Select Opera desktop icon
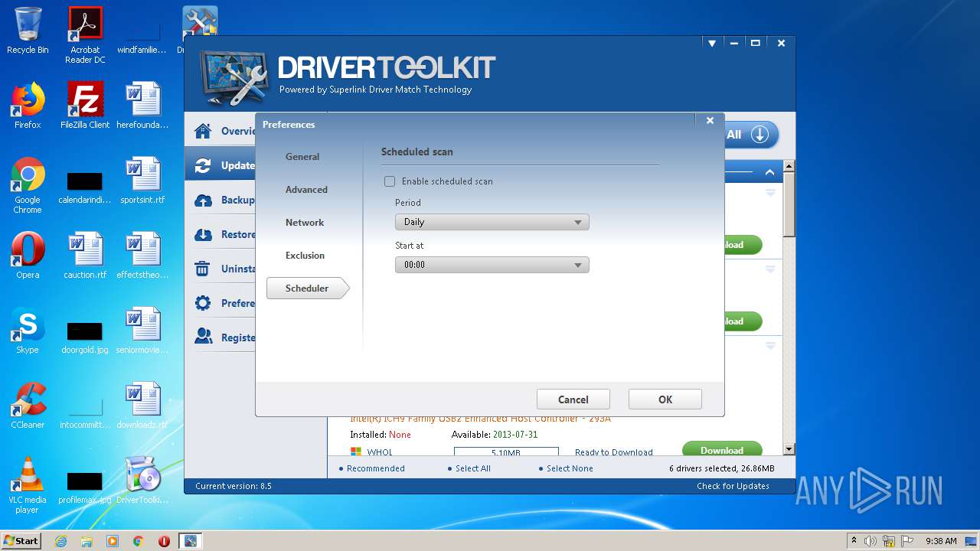Viewport: 980px width, 551px height. coord(28,256)
